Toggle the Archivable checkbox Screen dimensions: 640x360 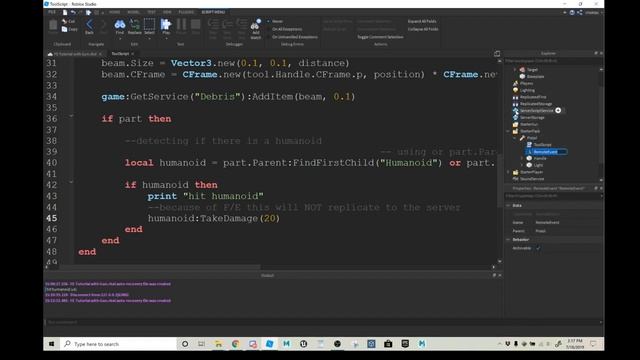[538, 248]
